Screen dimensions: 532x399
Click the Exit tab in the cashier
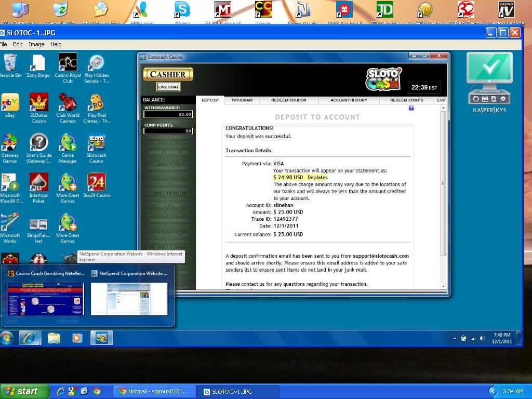(x=442, y=100)
